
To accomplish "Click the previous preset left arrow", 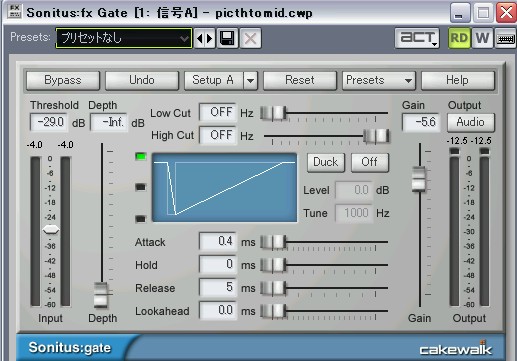I will pyautogui.click(x=199, y=39).
